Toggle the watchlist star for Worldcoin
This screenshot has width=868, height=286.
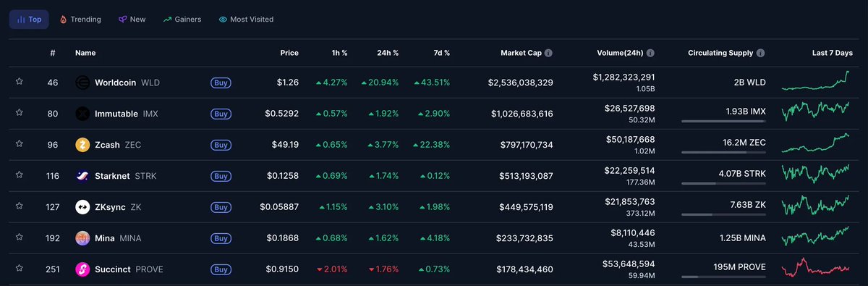click(20, 82)
